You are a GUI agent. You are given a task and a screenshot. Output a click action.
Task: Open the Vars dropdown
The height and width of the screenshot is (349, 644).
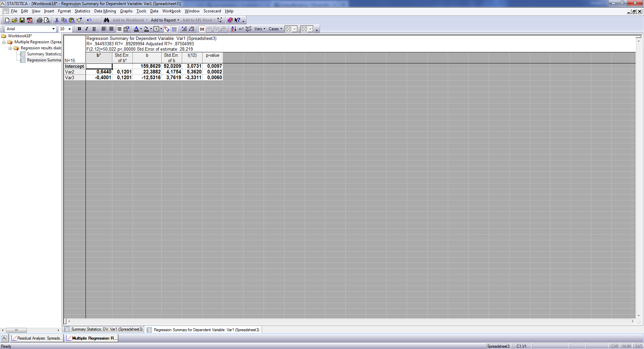pyautogui.click(x=260, y=29)
